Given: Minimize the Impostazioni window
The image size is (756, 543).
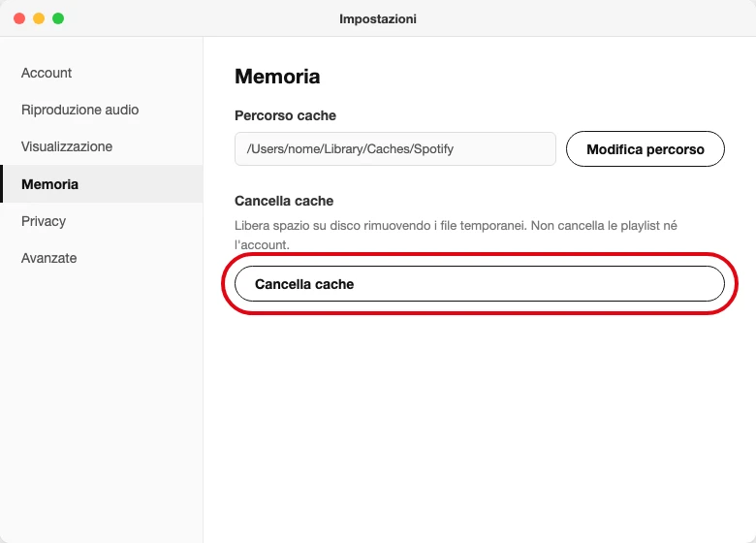Looking at the screenshot, I should tap(39, 18).
